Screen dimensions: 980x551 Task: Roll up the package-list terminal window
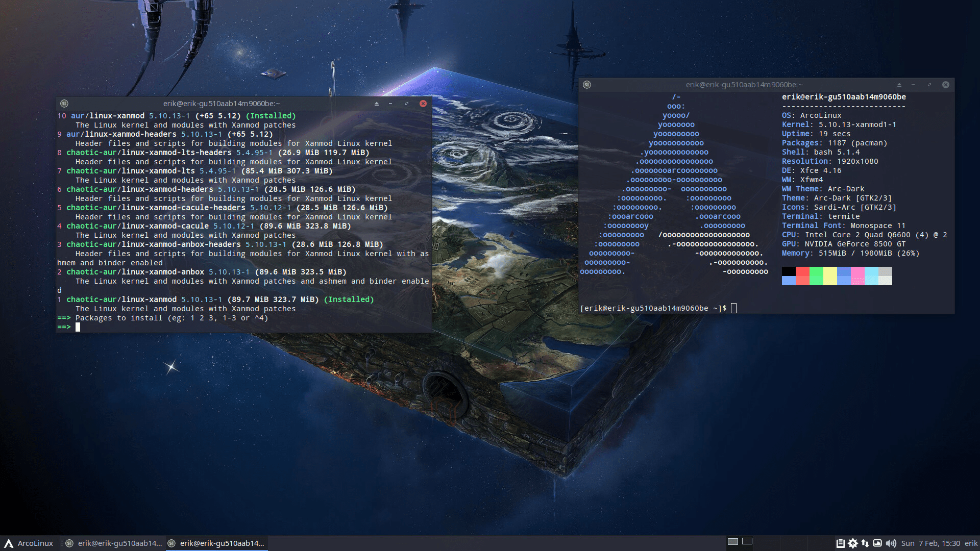377,104
